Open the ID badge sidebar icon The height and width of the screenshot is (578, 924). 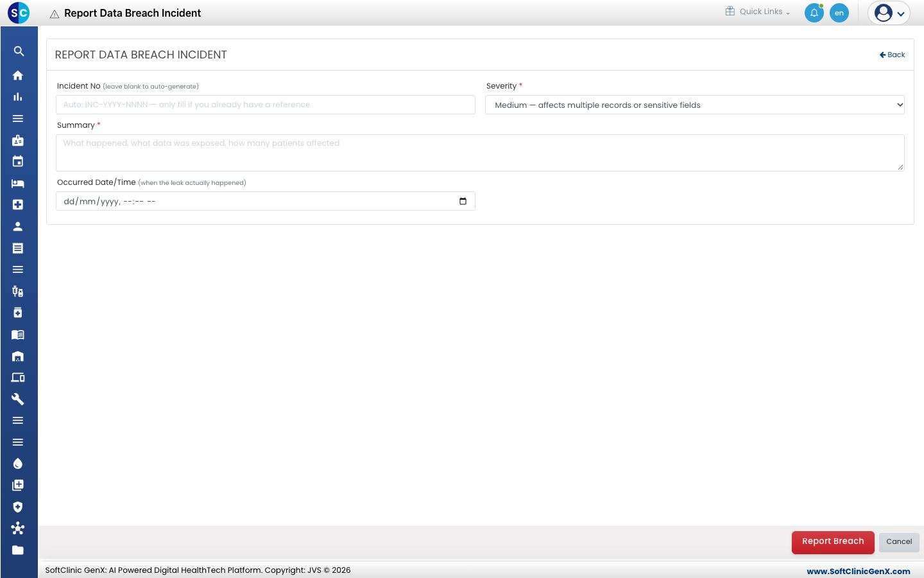18,140
